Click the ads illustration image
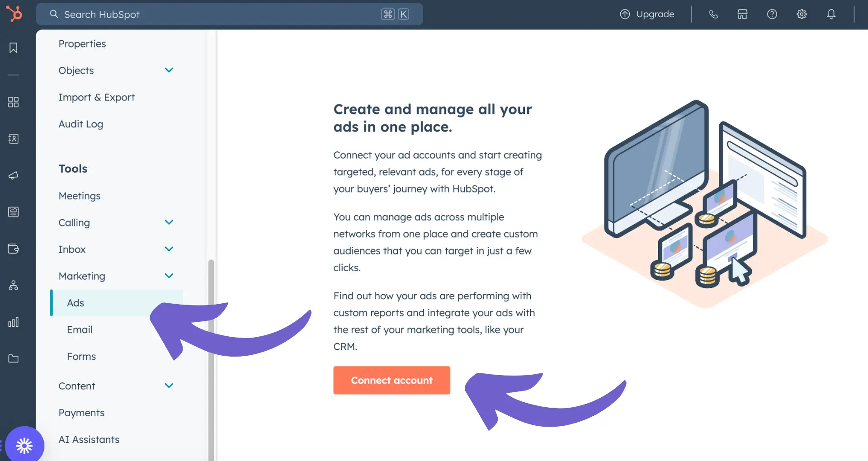868x461 pixels. 705,203
